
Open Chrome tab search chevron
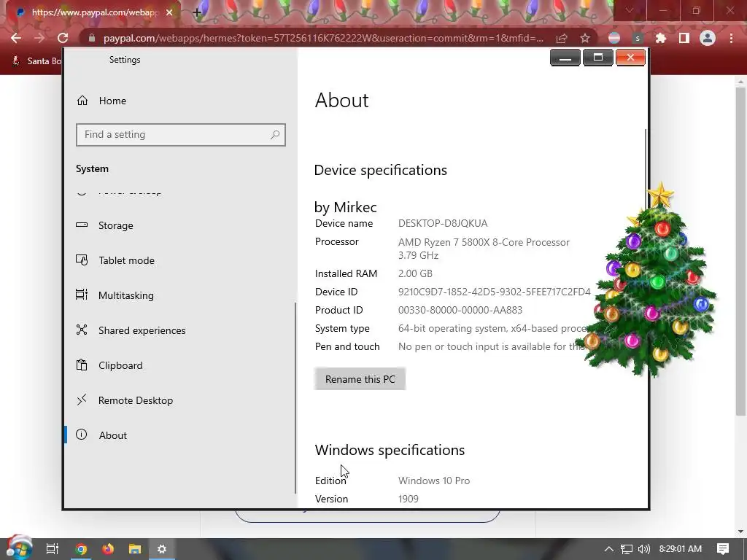(630, 10)
